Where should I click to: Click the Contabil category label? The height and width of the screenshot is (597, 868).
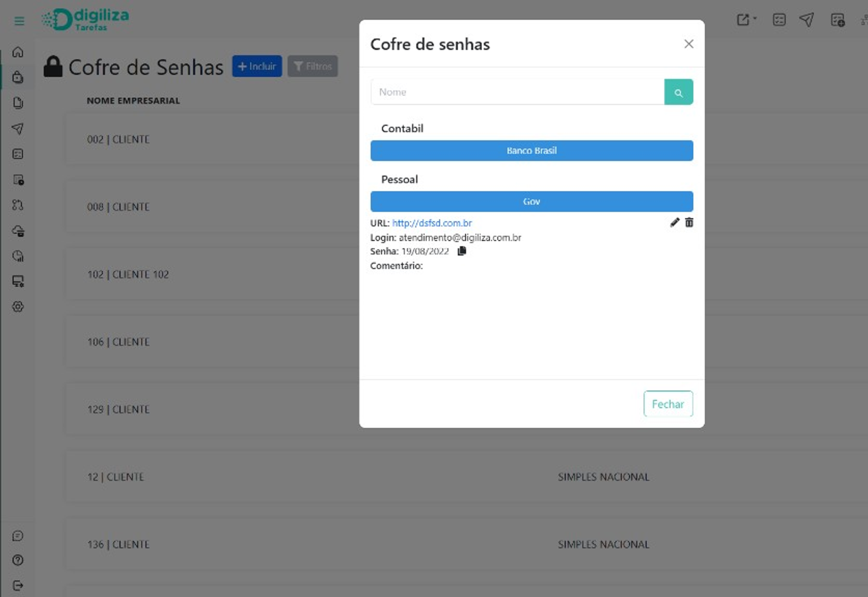click(402, 128)
